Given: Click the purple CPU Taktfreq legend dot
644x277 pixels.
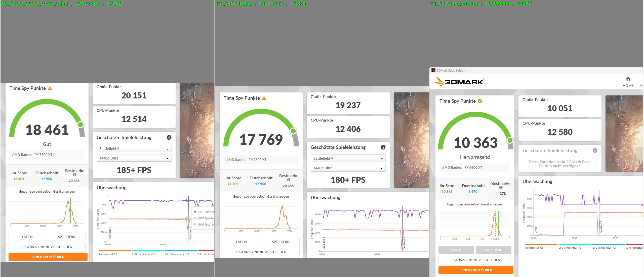Looking at the screenshot, I should pyautogui.click(x=195, y=212).
